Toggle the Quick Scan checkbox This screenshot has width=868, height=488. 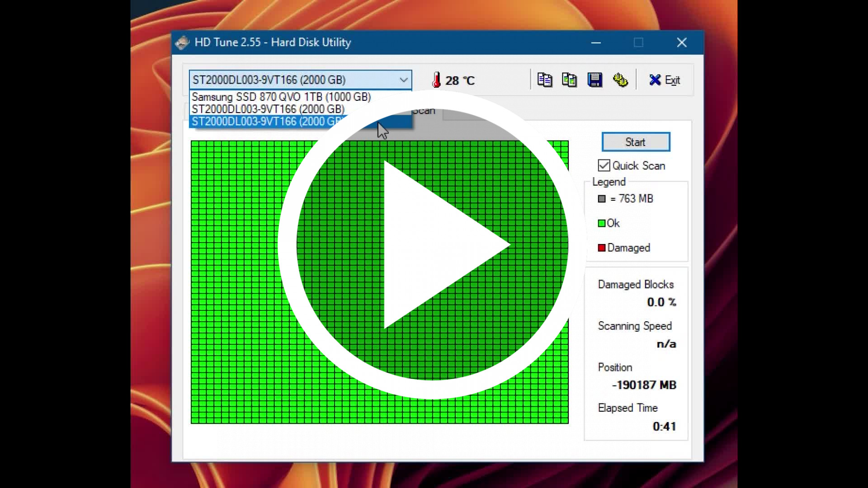click(604, 165)
